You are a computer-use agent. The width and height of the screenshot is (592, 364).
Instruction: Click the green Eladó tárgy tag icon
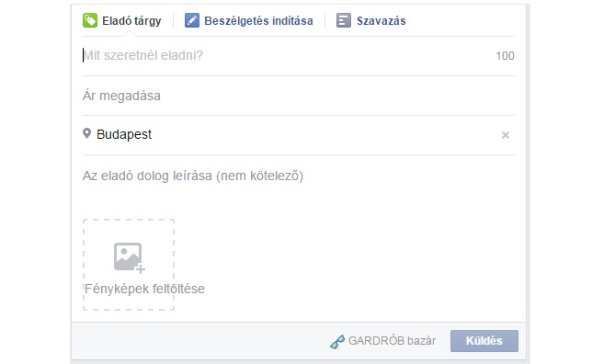pyautogui.click(x=90, y=20)
